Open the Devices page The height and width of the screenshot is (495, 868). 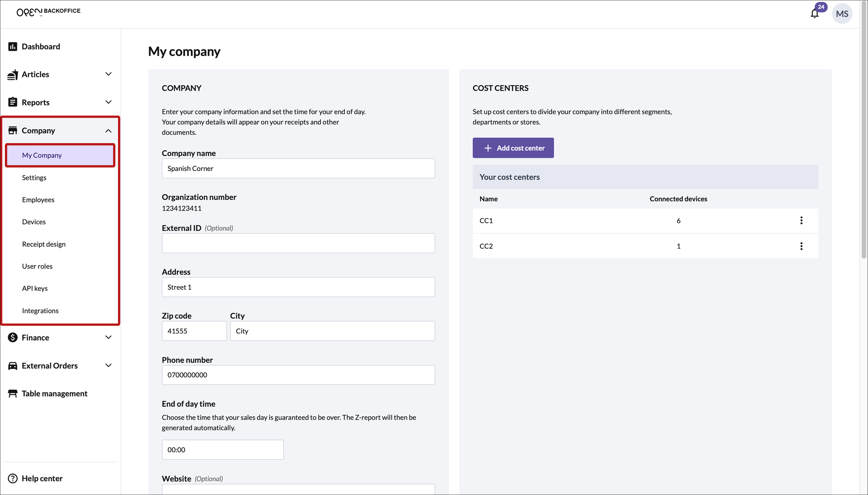tap(34, 222)
